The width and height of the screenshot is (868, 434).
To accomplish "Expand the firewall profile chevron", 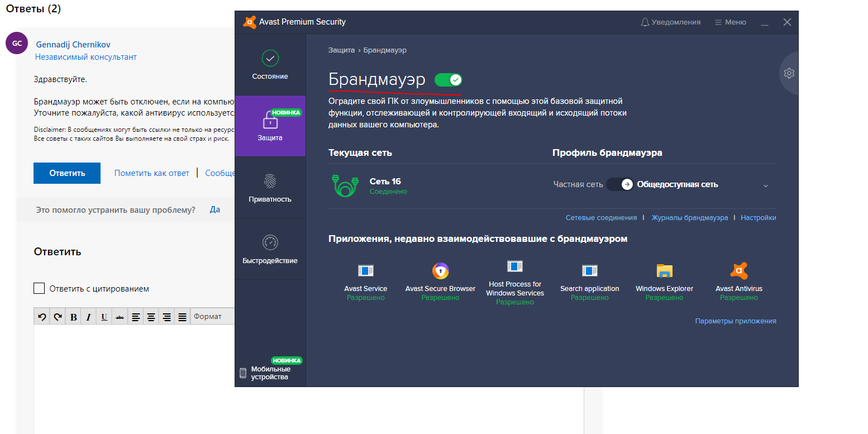I will pos(766,185).
